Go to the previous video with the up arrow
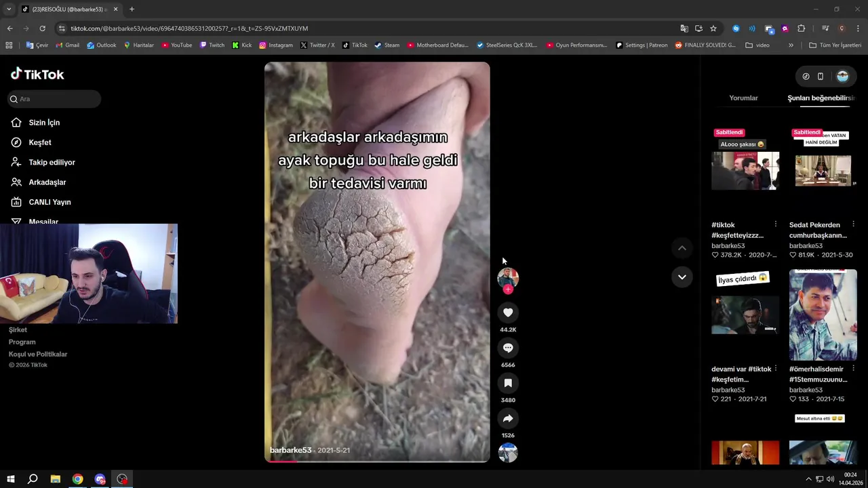The image size is (868, 488). pyautogui.click(x=682, y=248)
